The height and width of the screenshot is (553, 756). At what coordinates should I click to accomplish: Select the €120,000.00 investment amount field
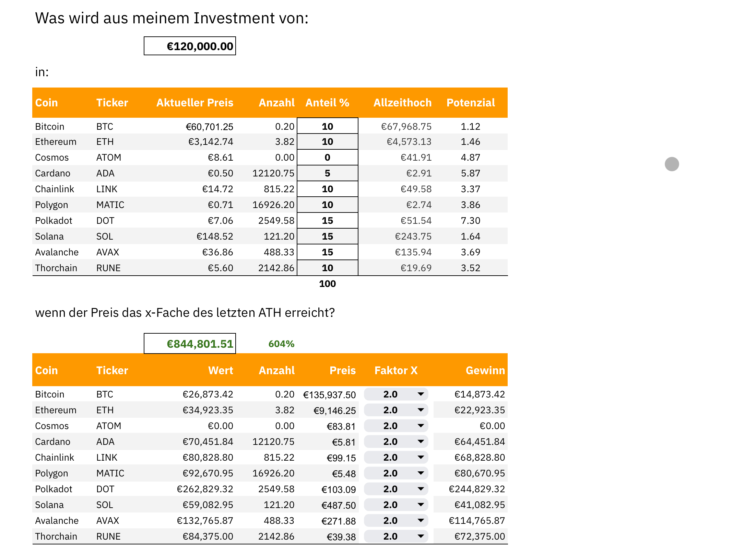(190, 46)
